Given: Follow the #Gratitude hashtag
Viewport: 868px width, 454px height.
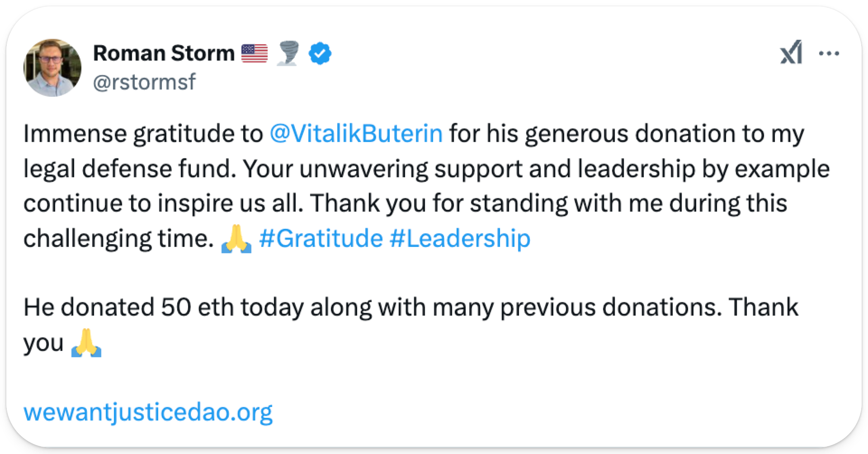Looking at the screenshot, I should pyautogui.click(x=321, y=238).
